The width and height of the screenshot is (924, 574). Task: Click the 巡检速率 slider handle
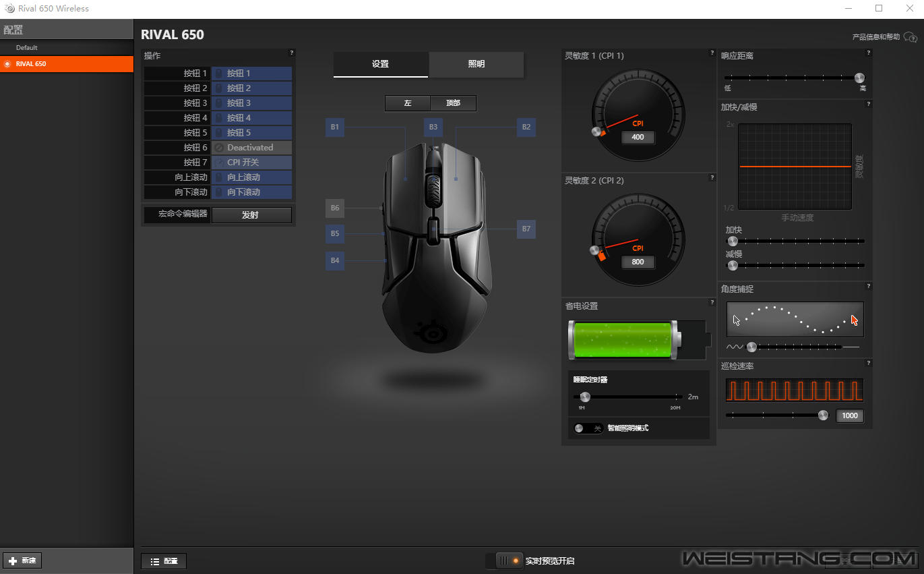coord(823,415)
